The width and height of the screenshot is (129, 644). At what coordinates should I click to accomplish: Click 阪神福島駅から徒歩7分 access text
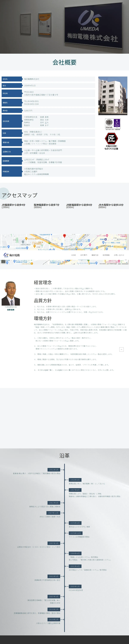pyautogui.click(x=47, y=205)
